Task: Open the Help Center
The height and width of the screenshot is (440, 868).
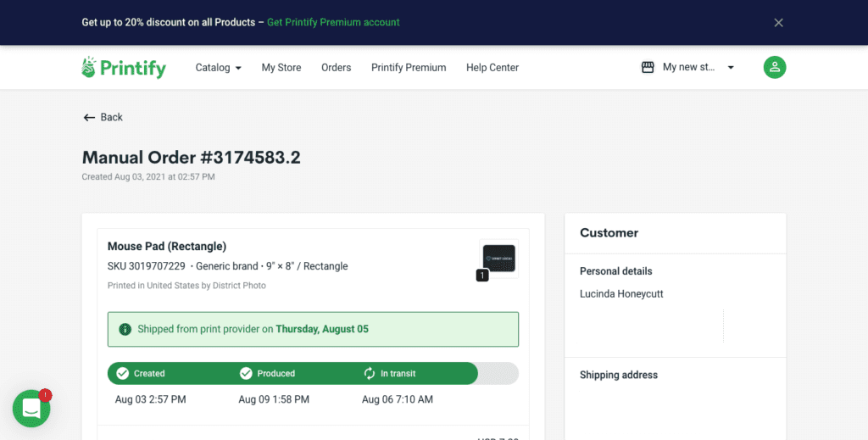Action: coord(492,68)
